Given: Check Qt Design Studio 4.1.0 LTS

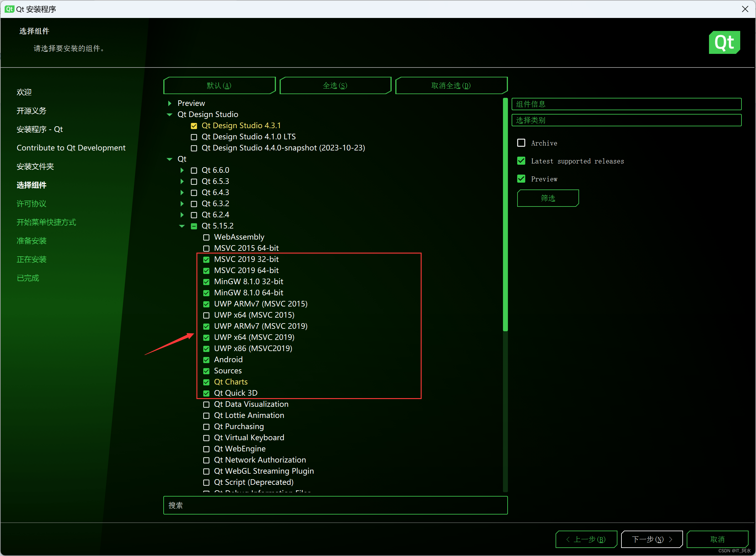Looking at the screenshot, I should point(194,137).
